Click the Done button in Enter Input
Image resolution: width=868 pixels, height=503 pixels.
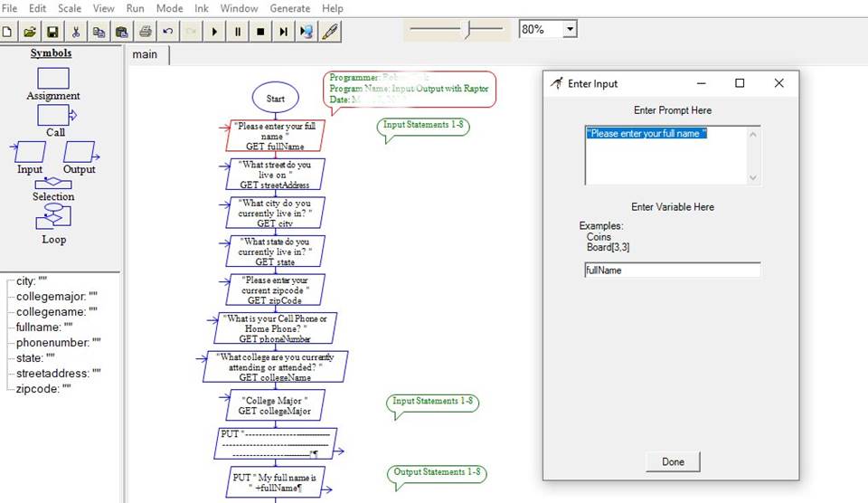click(673, 461)
